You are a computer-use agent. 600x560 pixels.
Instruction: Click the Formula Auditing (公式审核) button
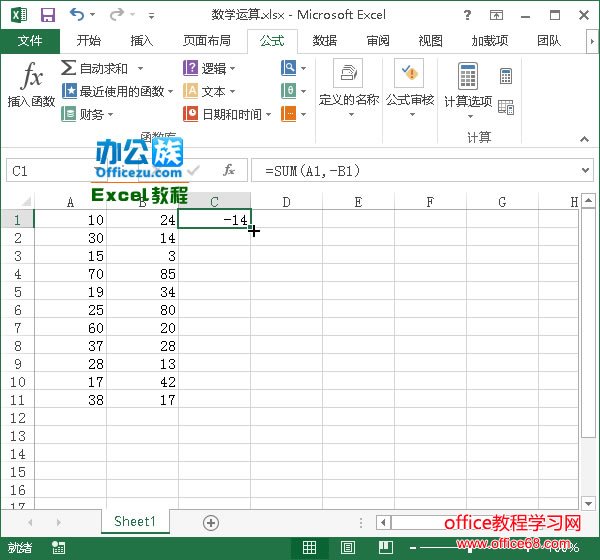tap(409, 86)
